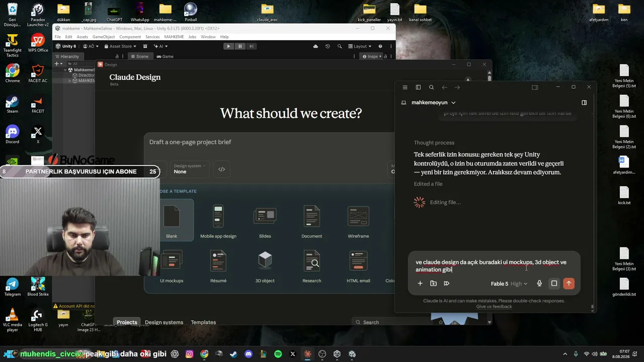
Task: Open the Unity Layout dropdown
Action: click(x=360, y=46)
